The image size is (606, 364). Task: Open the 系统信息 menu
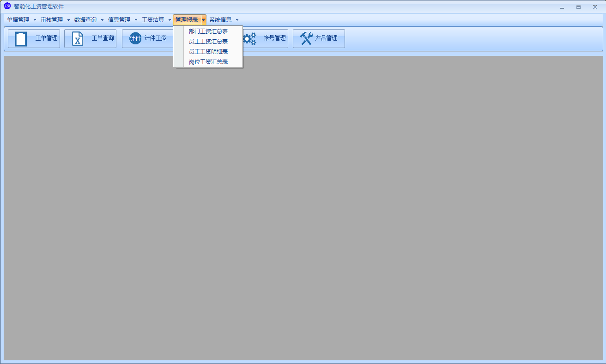[x=220, y=20]
